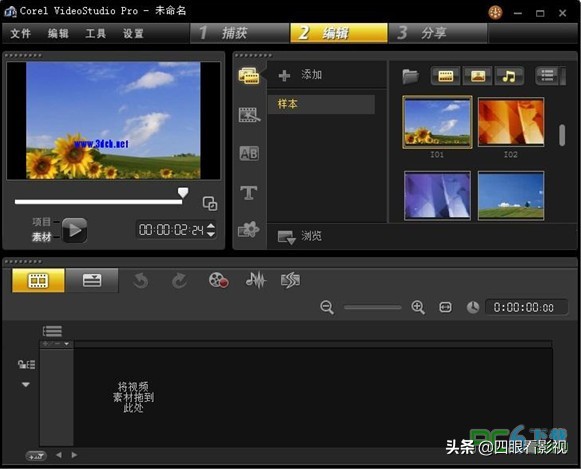Click the 添加 button

click(x=301, y=75)
